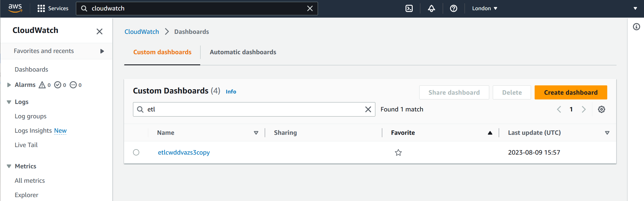
Task: Sort by Last update column arrow
Action: tap(607, 133)
